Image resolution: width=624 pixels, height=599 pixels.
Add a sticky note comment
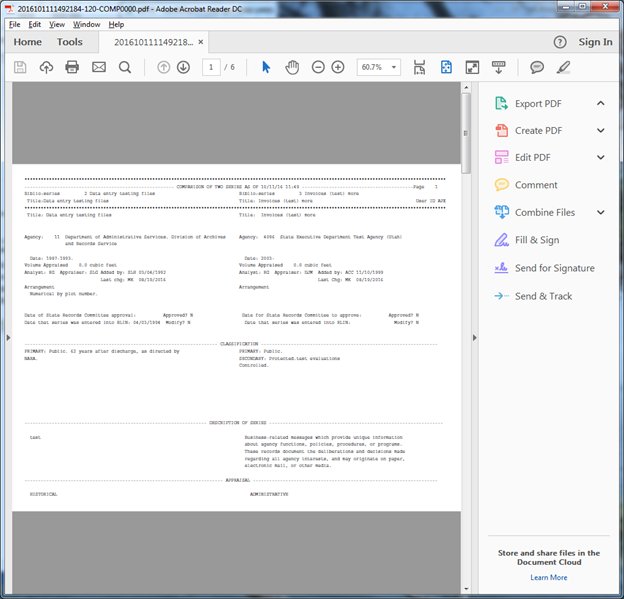[x=537, y=67]
